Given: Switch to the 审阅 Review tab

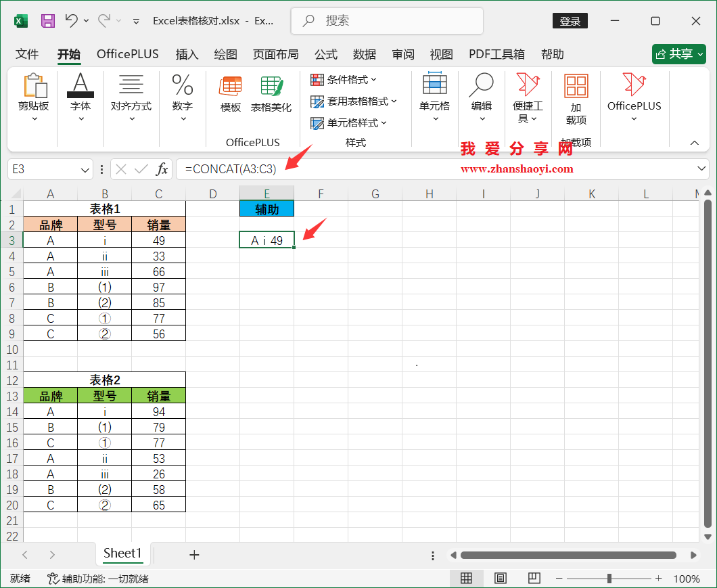Looking at the screenshot, I should click(x=403, y=54).
